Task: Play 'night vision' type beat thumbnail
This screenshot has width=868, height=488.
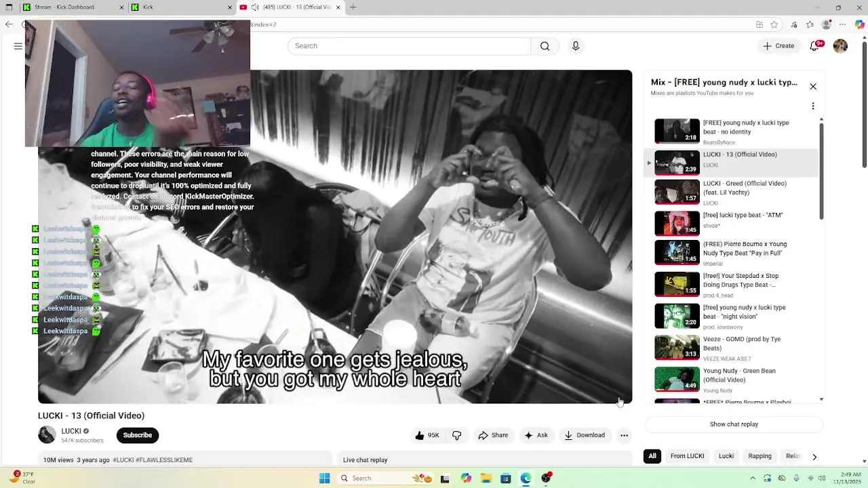Action: click(x=677, y=316)
